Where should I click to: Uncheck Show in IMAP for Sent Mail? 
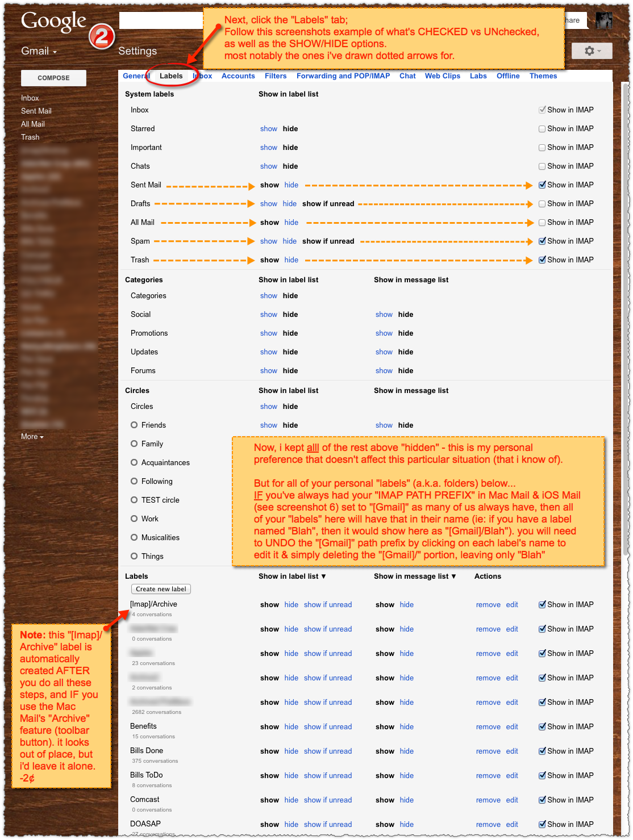542,185
